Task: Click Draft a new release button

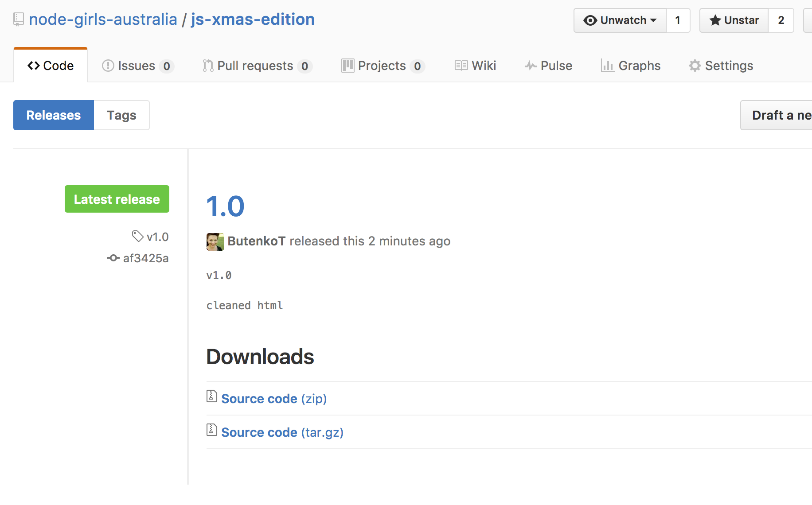Action: click(x=776, y=115)
